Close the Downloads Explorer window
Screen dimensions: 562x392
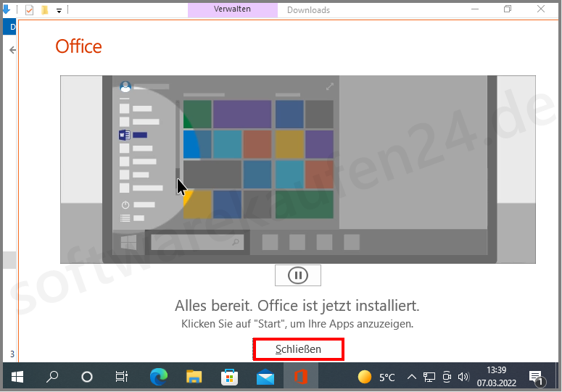pyautogui.click(x=541, y=9)
